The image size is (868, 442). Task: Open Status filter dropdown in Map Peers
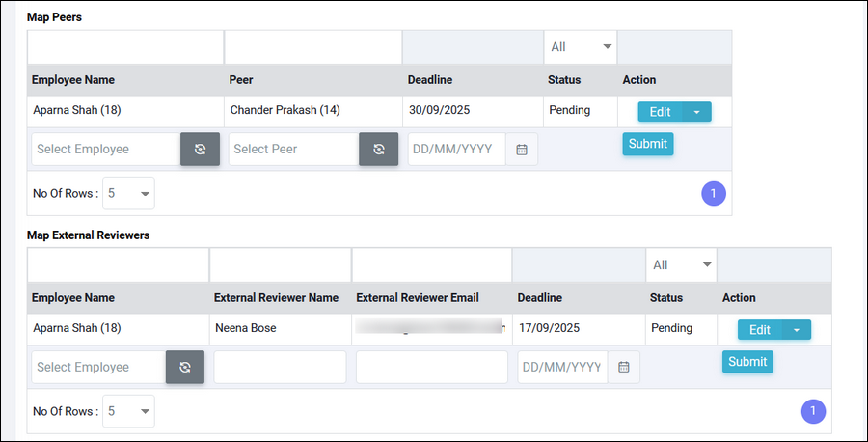click(581, 46)
